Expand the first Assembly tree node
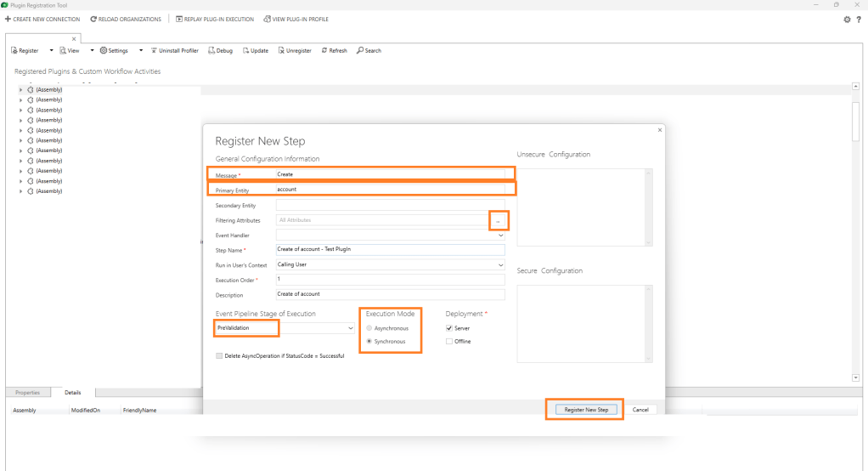Screen dimensions: 868x471 click(x=21, y=89)
